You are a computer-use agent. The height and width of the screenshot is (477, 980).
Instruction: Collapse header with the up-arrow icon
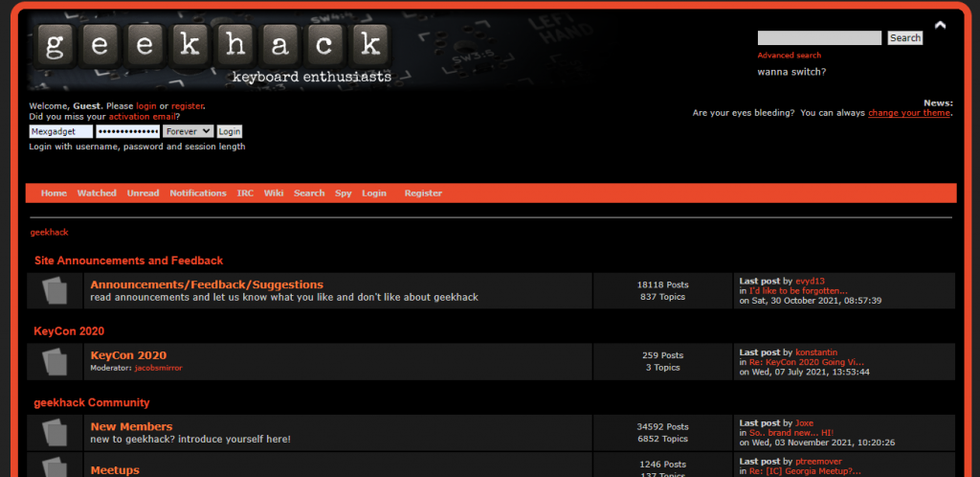pos(940,26)
